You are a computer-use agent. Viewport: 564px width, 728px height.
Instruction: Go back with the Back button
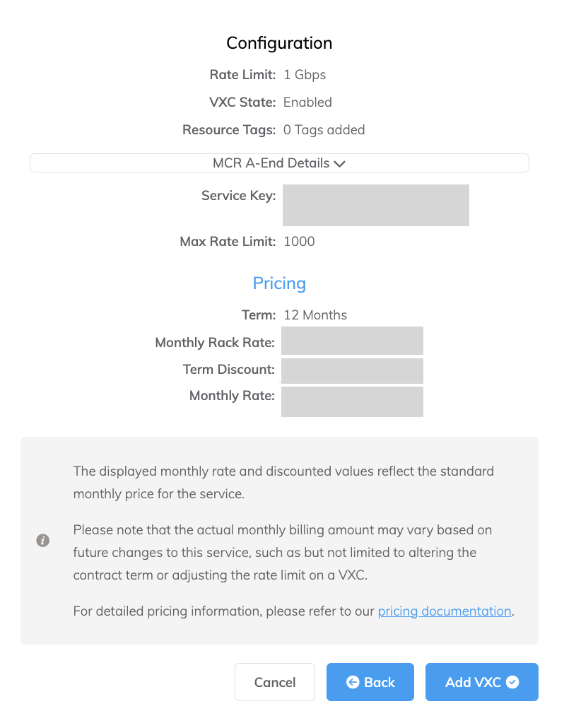click(x=370, y=682)
